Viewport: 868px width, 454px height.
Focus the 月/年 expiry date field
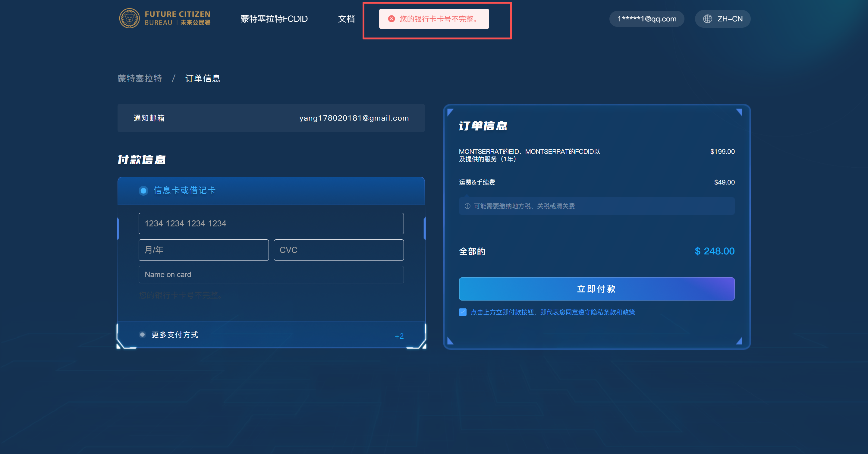[203, 250]
